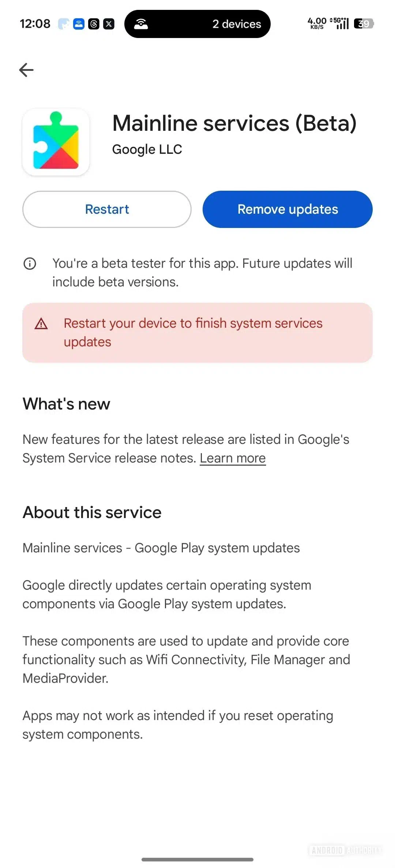Tap the hotspot icon in the black pill
Screen dimensions: 395x868
(x=141, y=24)
